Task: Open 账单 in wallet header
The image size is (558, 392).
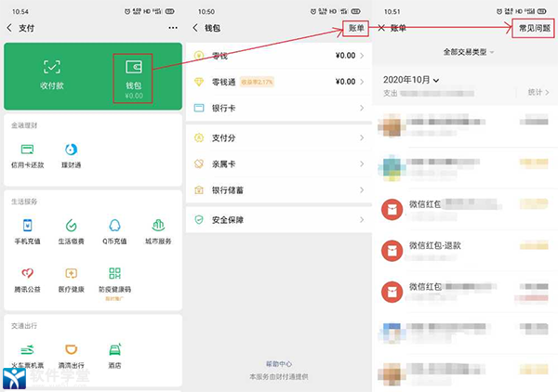Action: point(356,28)
